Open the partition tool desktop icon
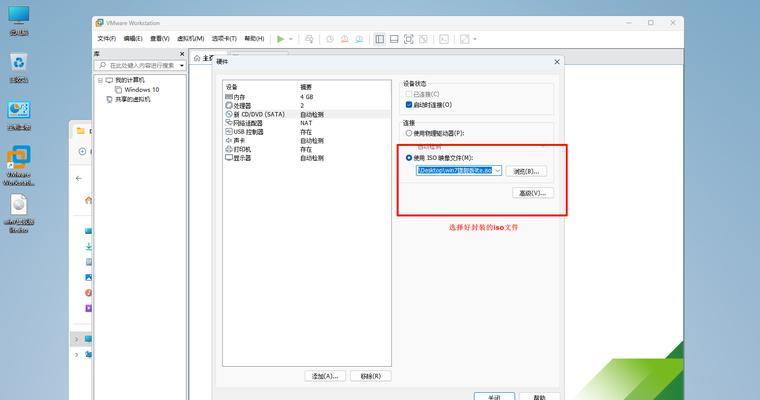Screen dimensions: 760x400 point(18,115)
